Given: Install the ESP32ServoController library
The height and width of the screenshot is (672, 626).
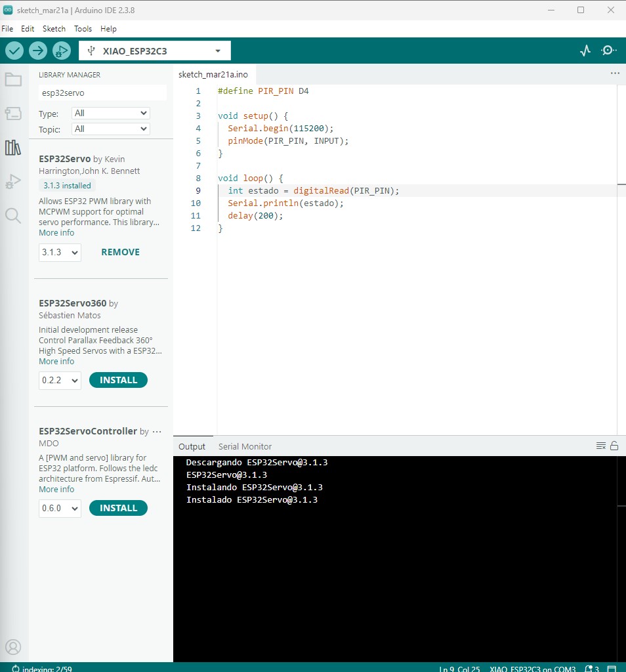Looking at the screenshot, I should tap(118, 508).
